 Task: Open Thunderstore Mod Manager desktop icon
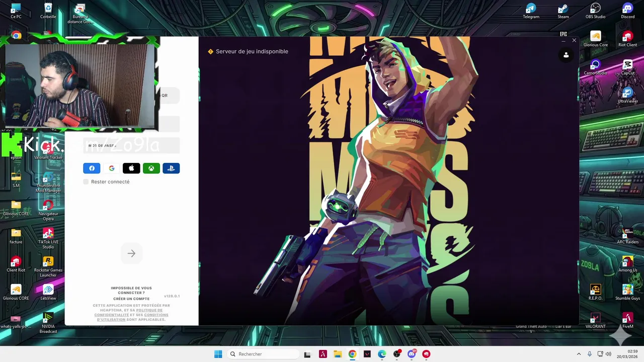pos(48,183)
